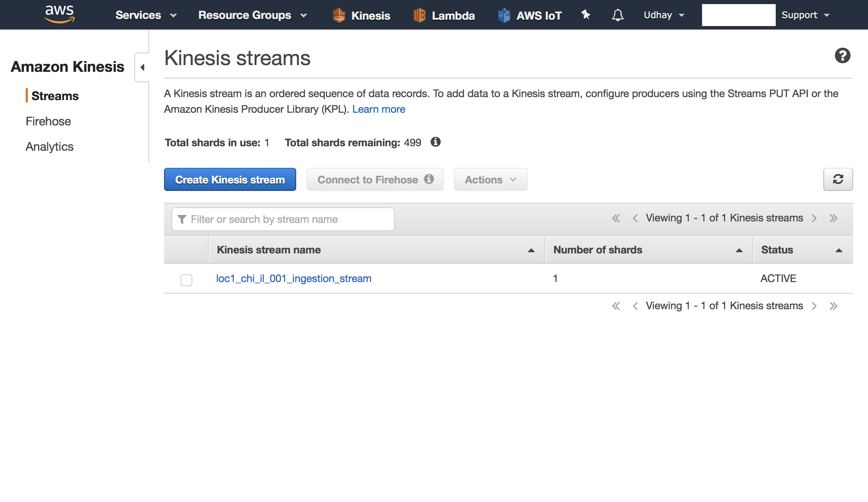The image size is (868, 502).
Task: Open the loc1_chi_il_001_ingestion_stream link
Action: [294, 278]
